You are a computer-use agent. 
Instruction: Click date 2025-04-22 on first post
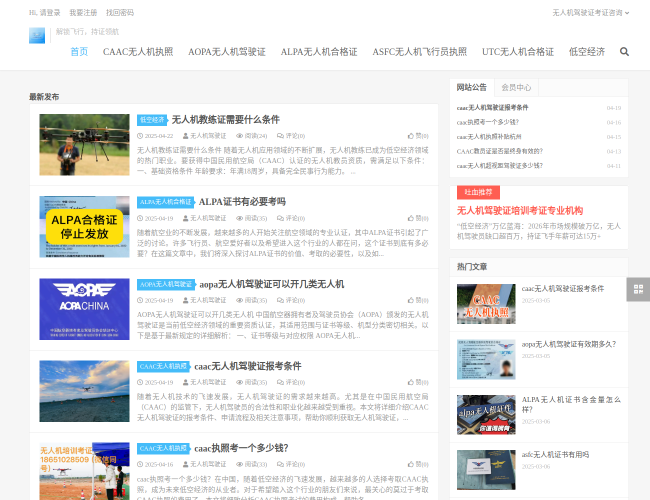[x=155, y=136]
